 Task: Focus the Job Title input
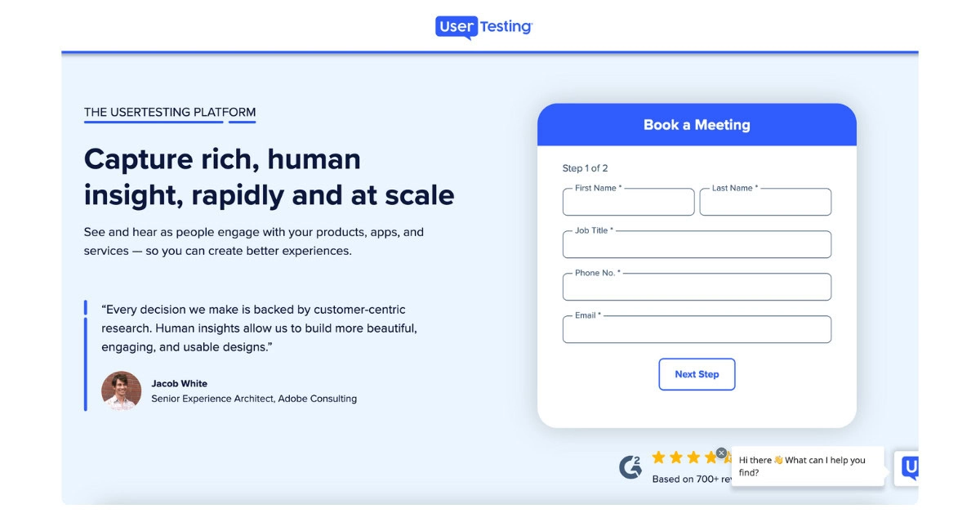click(x=697, y=244)
